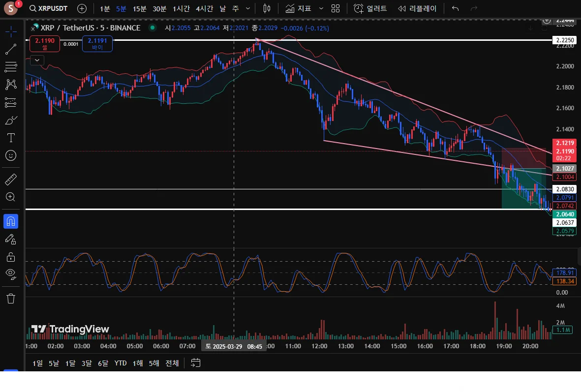Delete drawings with the trash icon

pyautogui.click(x=11, y=298)
